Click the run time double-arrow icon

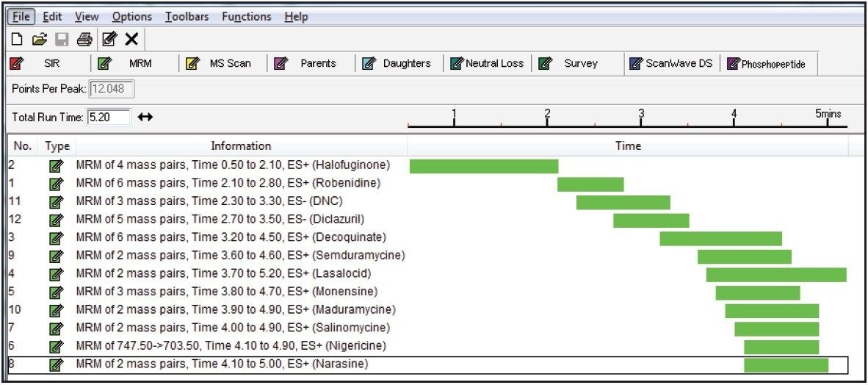pos(145,118)
